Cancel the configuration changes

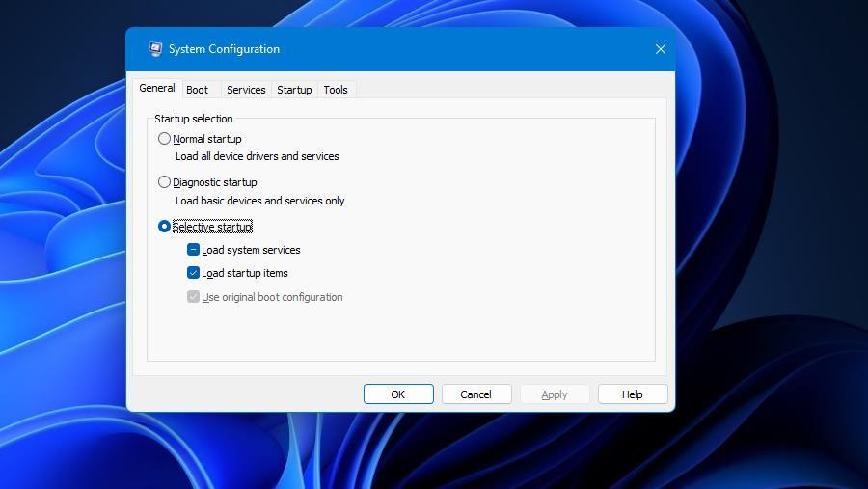(x=475, y=394)
